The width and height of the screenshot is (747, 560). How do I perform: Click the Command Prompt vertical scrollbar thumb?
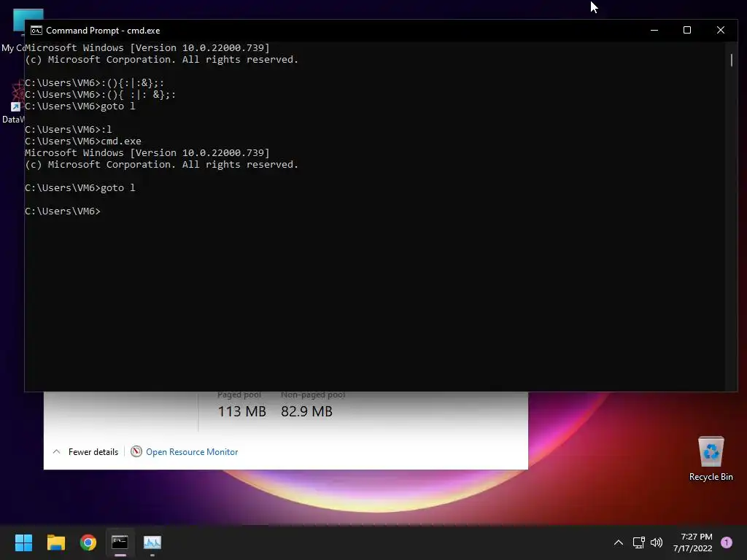pos(731,60)
